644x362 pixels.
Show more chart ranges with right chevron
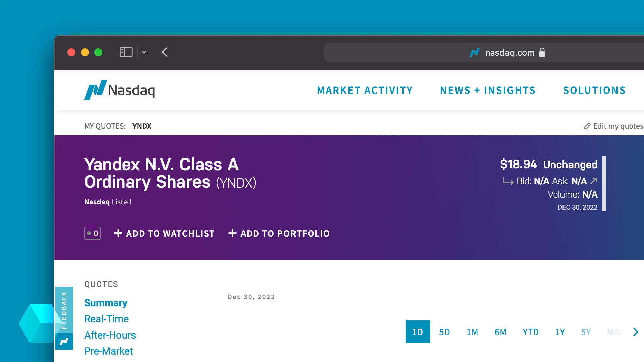(x=636, y=332)
